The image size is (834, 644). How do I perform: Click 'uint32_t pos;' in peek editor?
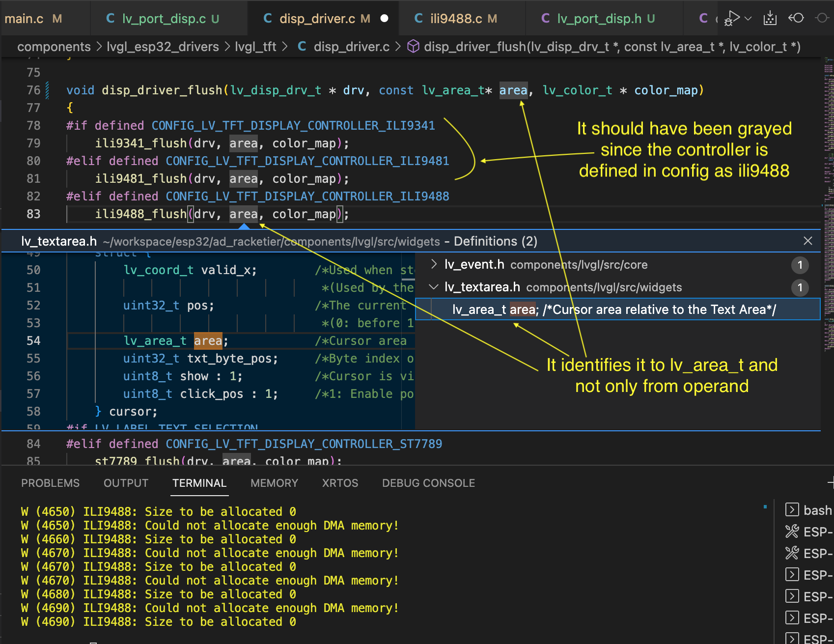coord(168,305)
